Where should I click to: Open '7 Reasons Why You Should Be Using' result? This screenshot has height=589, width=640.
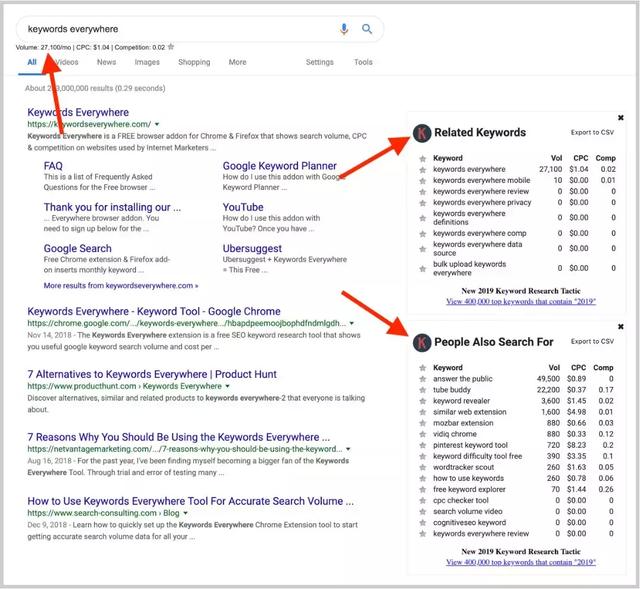point(179,438)
